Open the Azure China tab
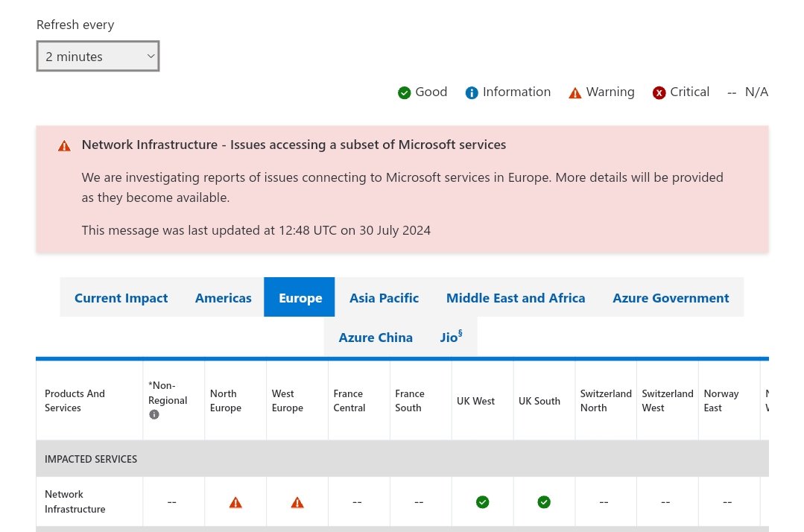This screenshot has height=532, width=804. [x=376, y=338]
